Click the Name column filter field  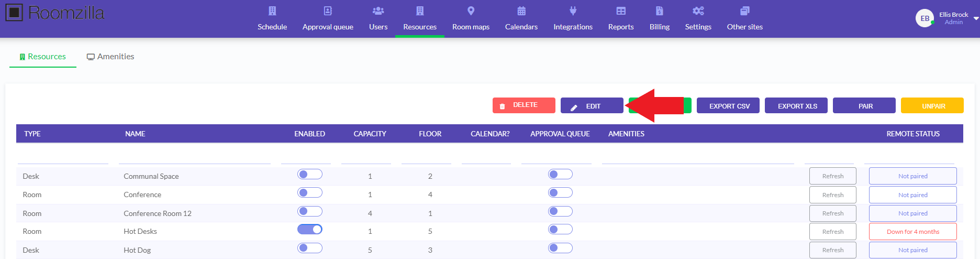194,158
